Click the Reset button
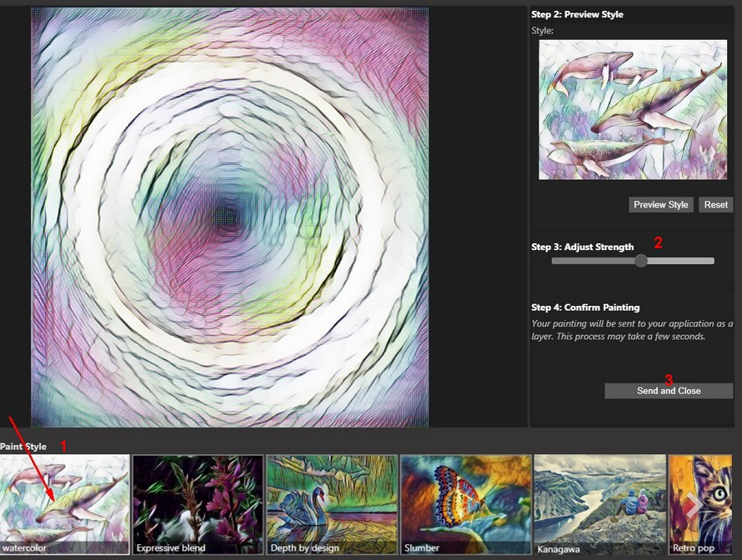The height and width of the screenshot is (560, 742). pyautogui.click(x=715, y=205)
